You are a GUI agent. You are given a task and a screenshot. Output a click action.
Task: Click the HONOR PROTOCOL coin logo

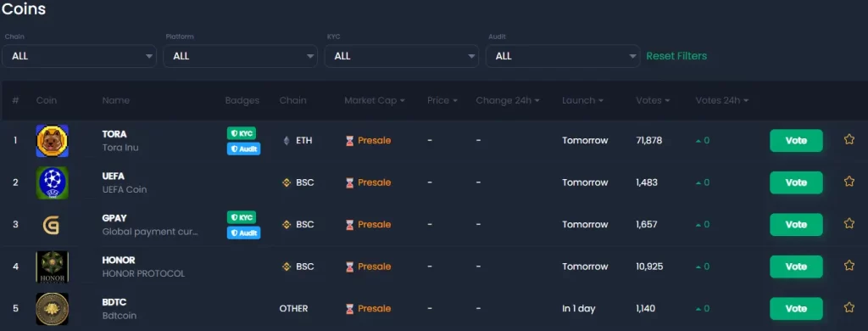[52, 266]
